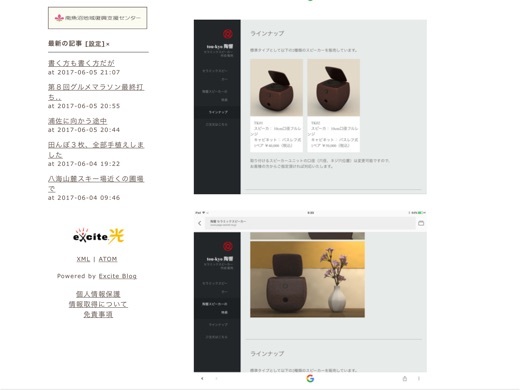The width and height of the screenshot is (520, 390).
Task: Click the bottom-left back arrow icon
Action: pyautogui.click(x=202, y=378)
